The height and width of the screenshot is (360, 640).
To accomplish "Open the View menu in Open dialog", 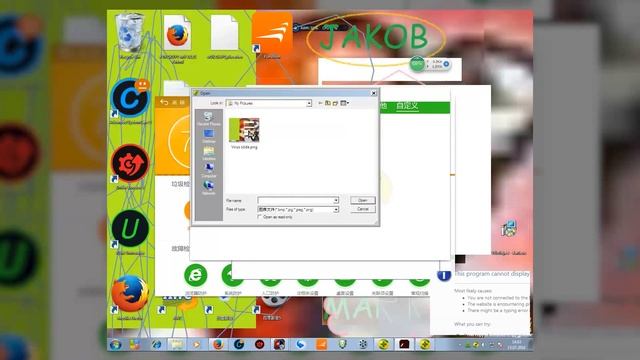I will pos(344,103).
